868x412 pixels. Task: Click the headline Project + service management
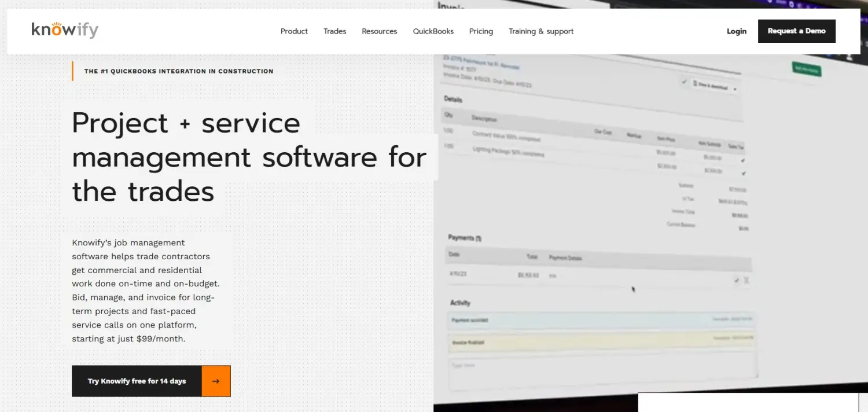tap(249, 157)
